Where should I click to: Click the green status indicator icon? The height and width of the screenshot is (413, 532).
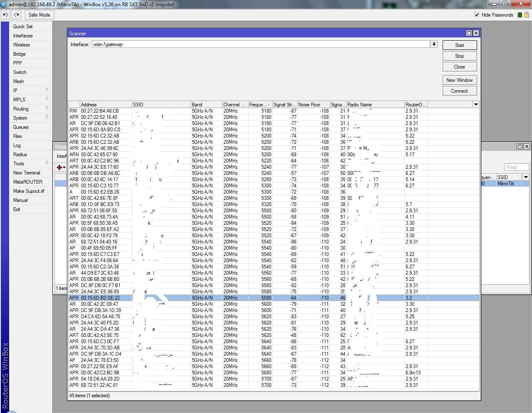[520, 15]
